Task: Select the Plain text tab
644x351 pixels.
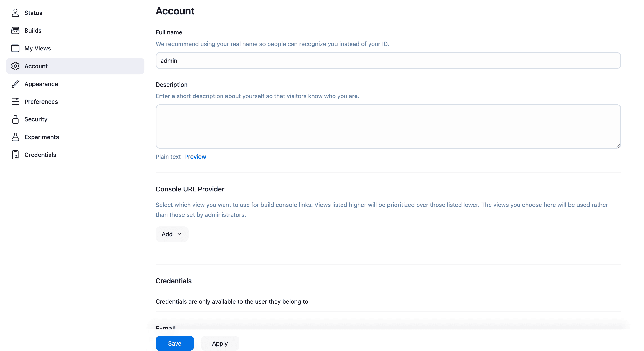Action: (168, 157)
